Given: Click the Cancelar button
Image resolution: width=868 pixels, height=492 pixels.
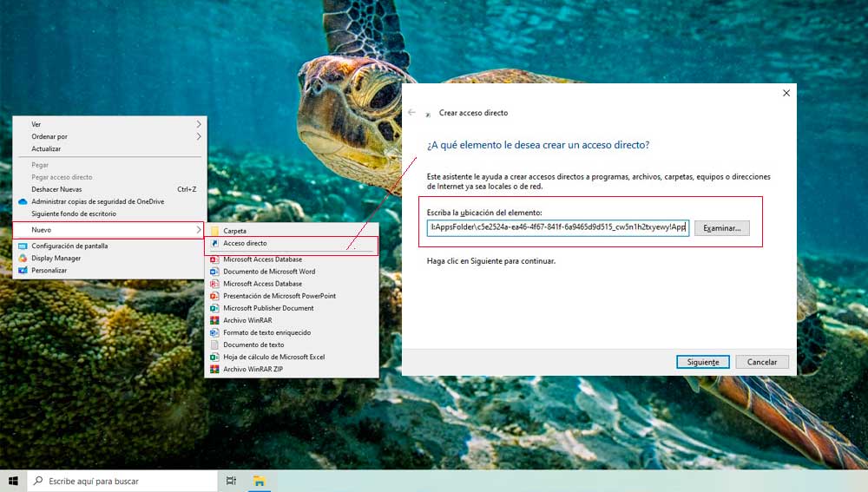Looking at the screenshot, I should click(762, 362).
